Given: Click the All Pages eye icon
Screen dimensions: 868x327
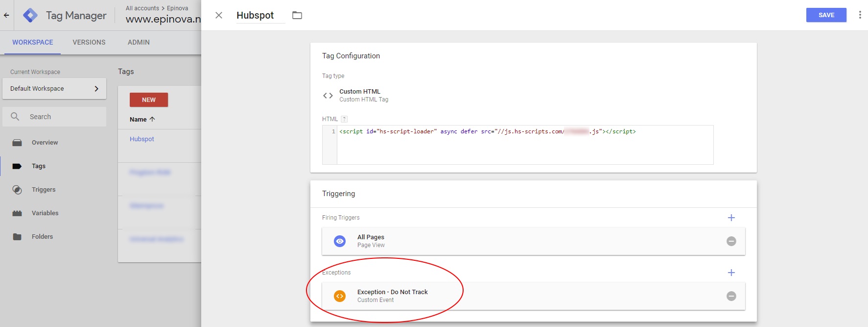Looking at the screenshot, I should pos(340,241).
